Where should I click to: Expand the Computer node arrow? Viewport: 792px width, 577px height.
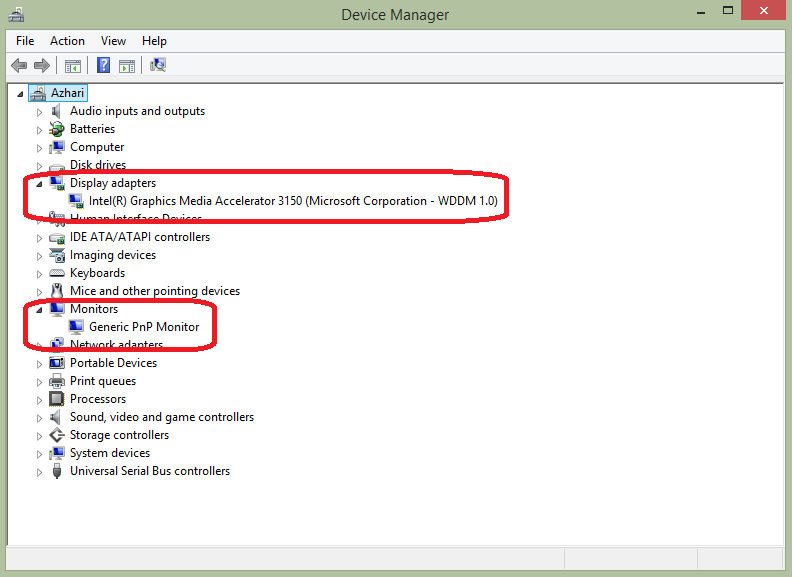coord(39,148)
